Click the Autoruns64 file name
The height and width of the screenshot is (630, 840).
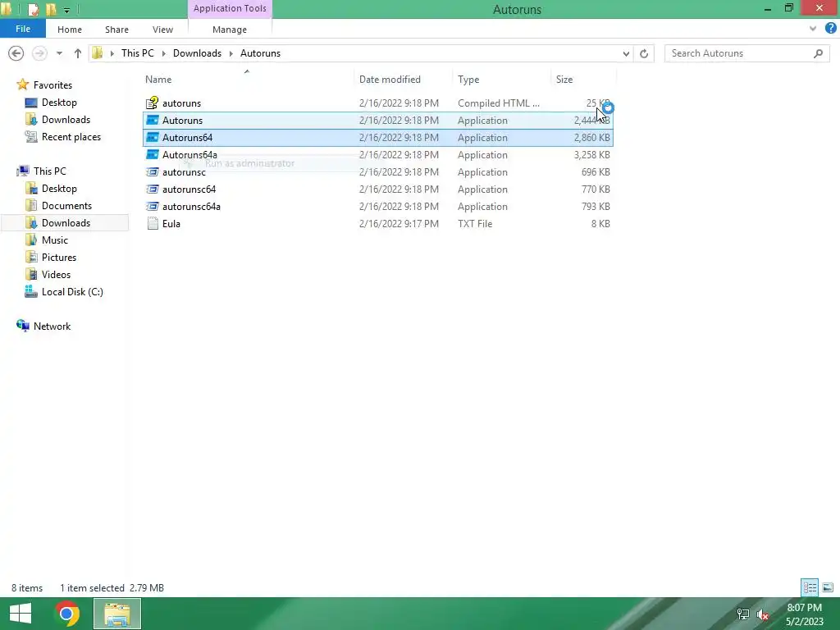(x=188, y=138)
